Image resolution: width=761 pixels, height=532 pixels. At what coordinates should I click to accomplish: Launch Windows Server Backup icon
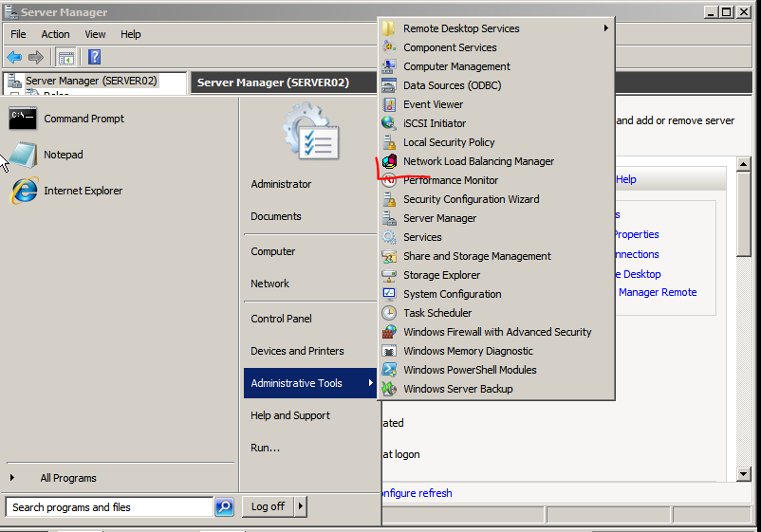click(x=389, y=389)
